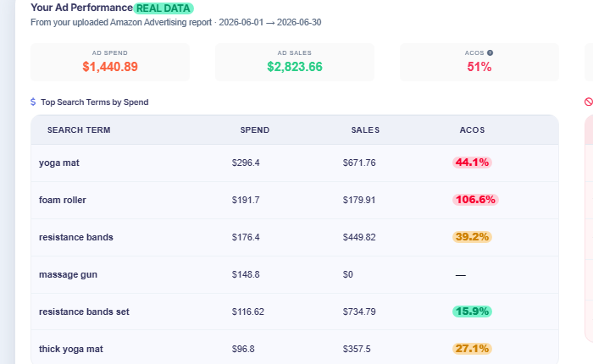Click the Amazon Advertising report date range subtitle
Viewport: 593px width, 364px height.
176,22
